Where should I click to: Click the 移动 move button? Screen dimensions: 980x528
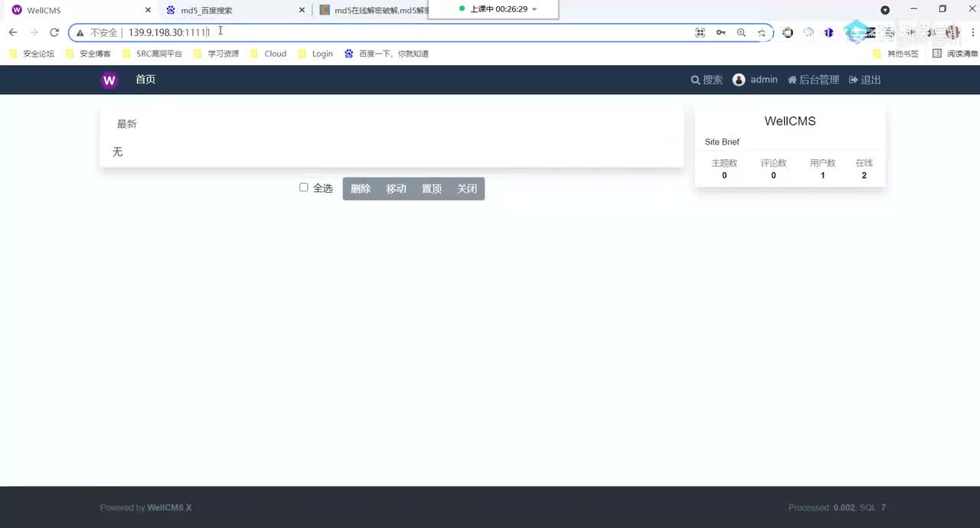point(396,189)
